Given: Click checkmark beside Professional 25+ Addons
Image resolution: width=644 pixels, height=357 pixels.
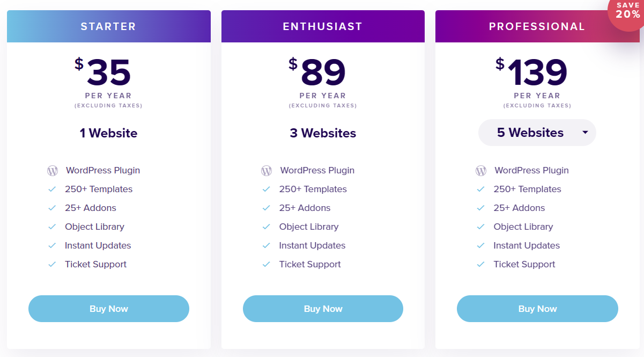Looking at the screenshot, I should [x=481, y=208].
